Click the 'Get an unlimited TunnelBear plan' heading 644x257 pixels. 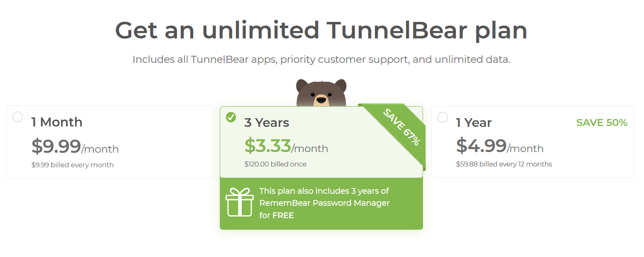pos(321,30)
